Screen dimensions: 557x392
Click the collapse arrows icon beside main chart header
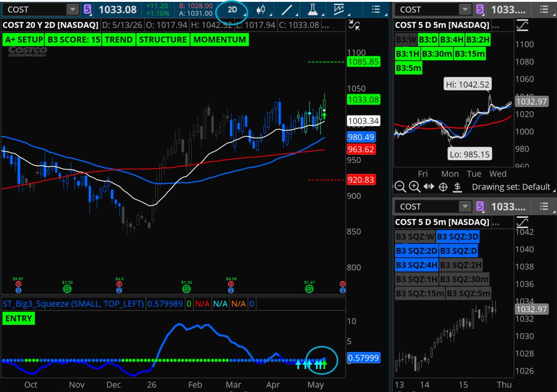click(354, 25)
